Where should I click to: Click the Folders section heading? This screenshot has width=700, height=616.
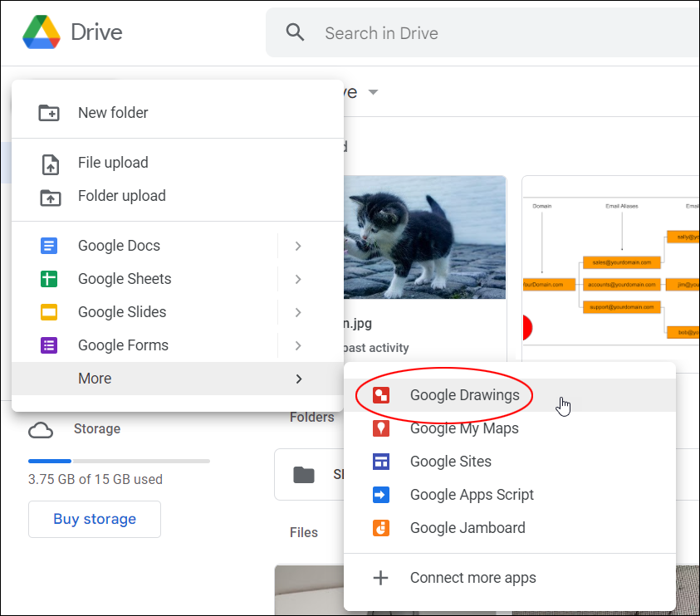(x=312, y=417)
